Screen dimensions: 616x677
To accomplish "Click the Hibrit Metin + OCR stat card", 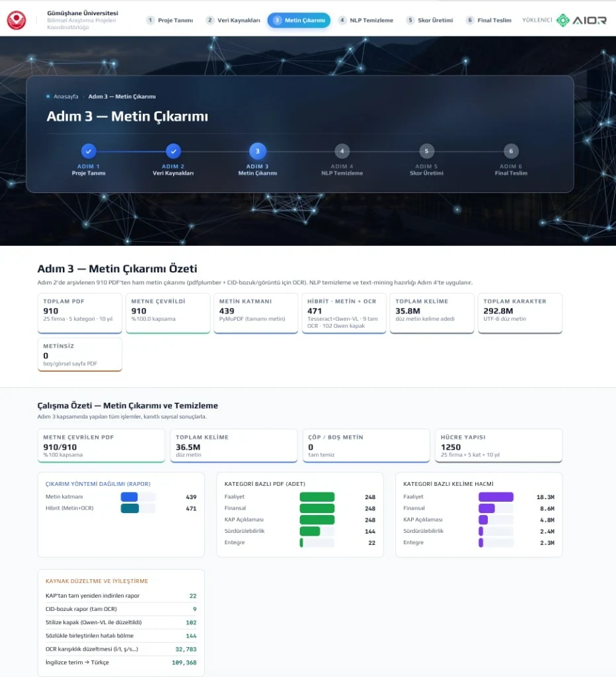I will 344,313.
